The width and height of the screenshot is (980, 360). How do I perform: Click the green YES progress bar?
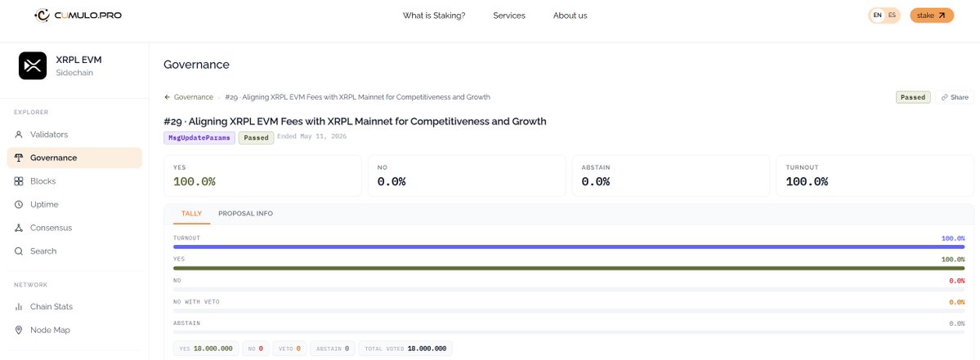569,269
